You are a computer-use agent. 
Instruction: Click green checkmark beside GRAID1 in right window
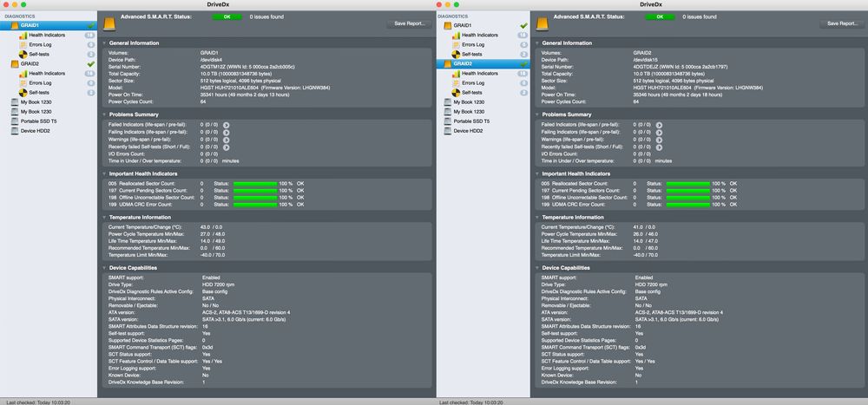click(x=523, y=25)
